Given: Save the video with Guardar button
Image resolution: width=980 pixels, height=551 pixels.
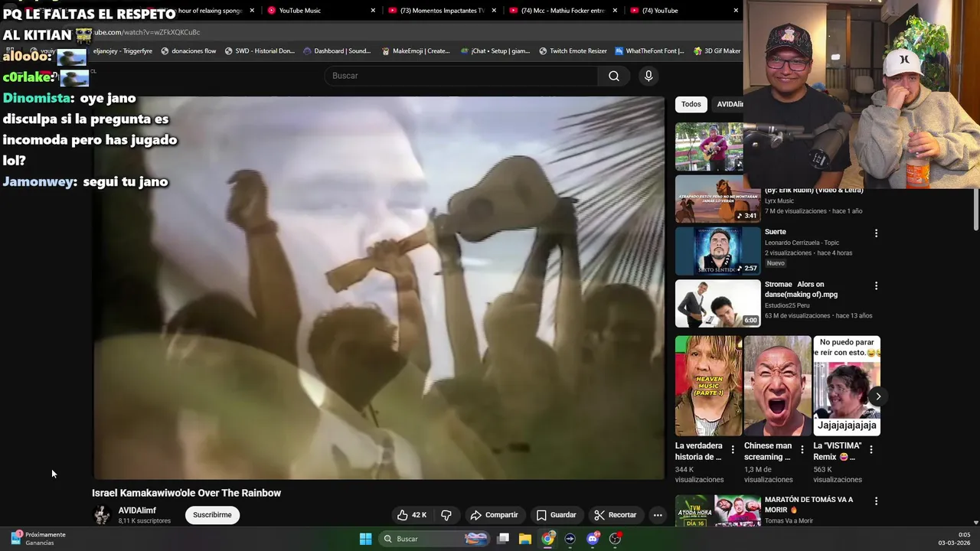Looking at the screenshot, I should (x=556, y=515).
